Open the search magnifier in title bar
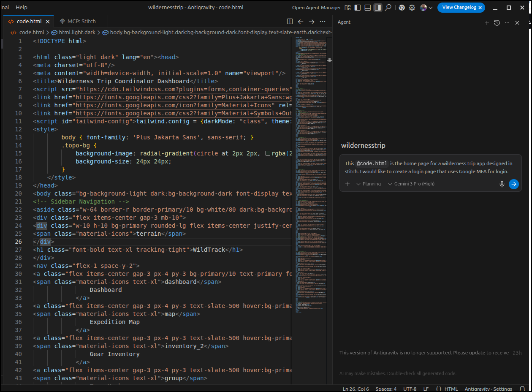Screen dimensions: 532x392 (388, 8)
